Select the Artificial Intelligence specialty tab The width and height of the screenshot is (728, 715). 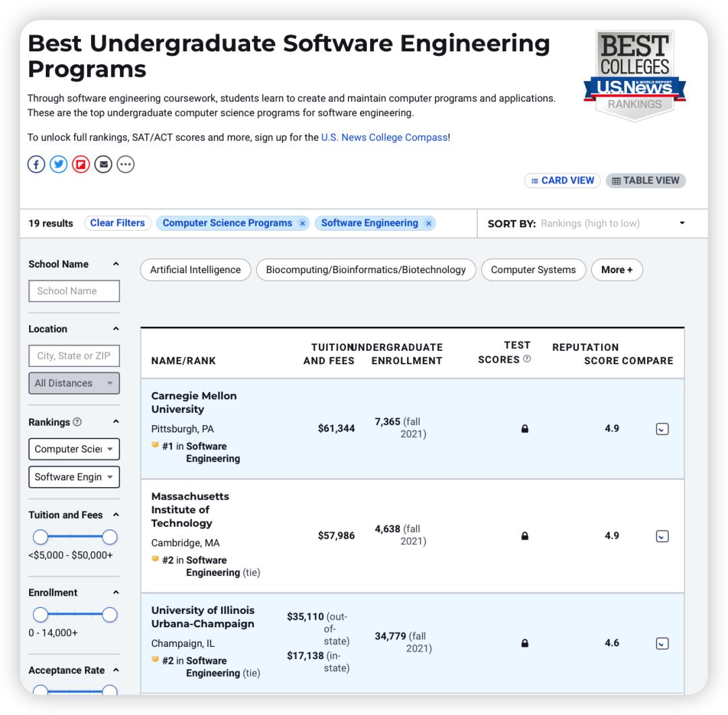pyautogui.click(x=195, y=270)
